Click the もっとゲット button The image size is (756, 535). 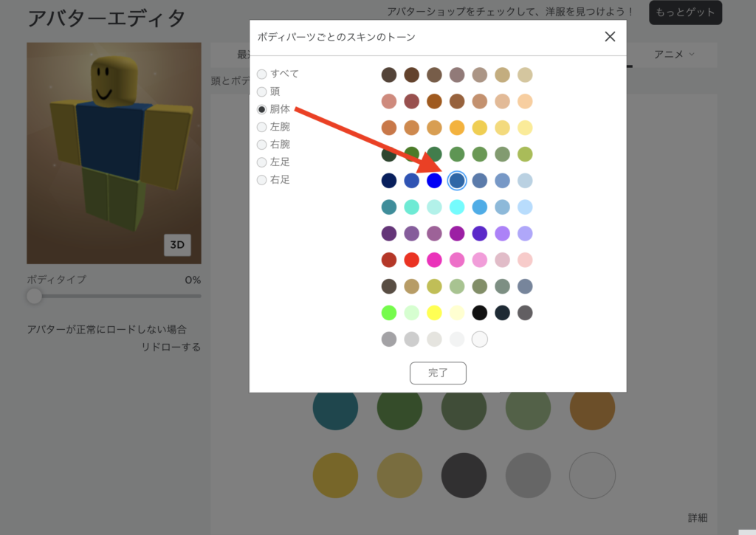click(x=685, y=13)
